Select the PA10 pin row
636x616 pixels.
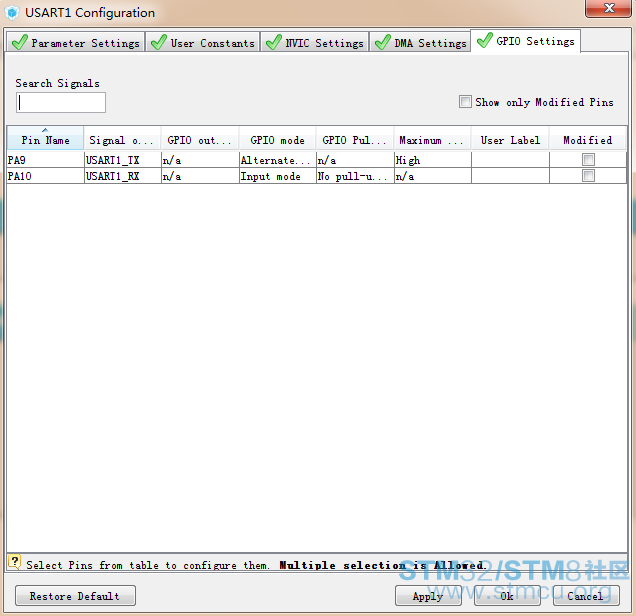[317, 176]
